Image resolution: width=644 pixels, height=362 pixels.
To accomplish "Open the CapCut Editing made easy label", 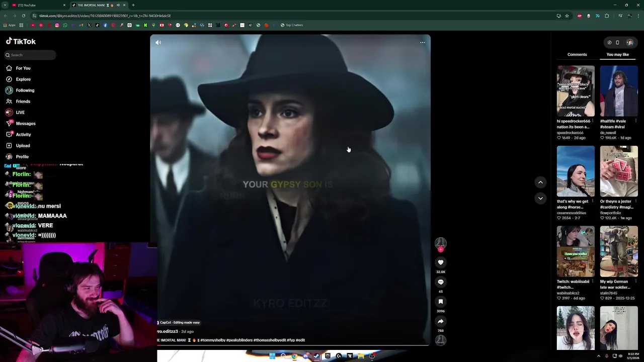I will 179,323.
